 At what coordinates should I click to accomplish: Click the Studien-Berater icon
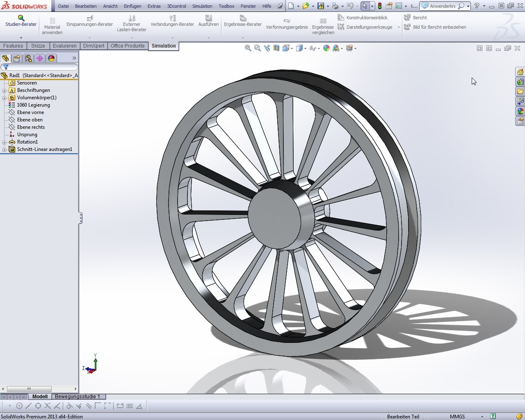(x=21, y=18)
